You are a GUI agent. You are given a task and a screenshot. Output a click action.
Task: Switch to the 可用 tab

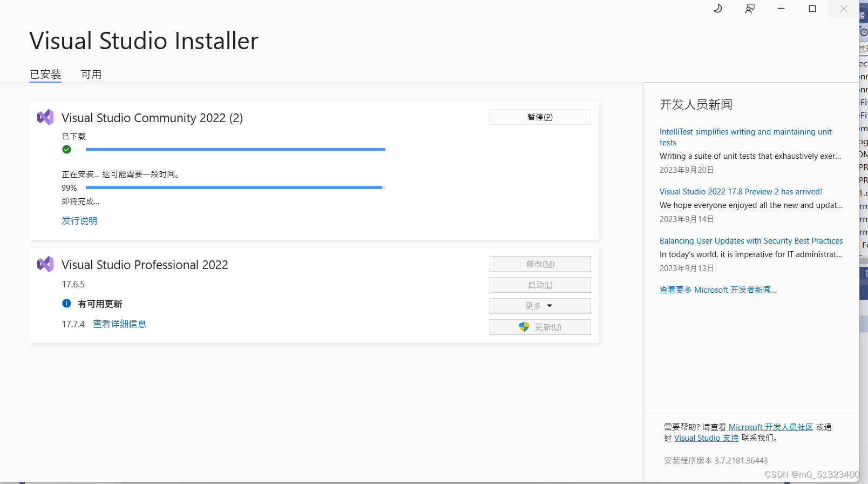pos(91,75)
